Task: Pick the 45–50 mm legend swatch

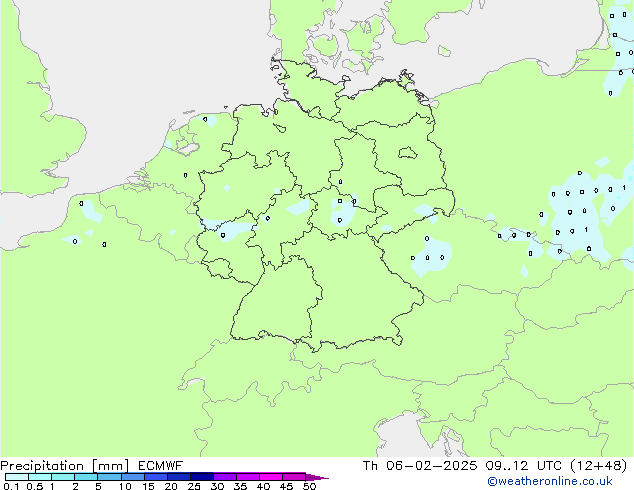Action: coord(294,477)
